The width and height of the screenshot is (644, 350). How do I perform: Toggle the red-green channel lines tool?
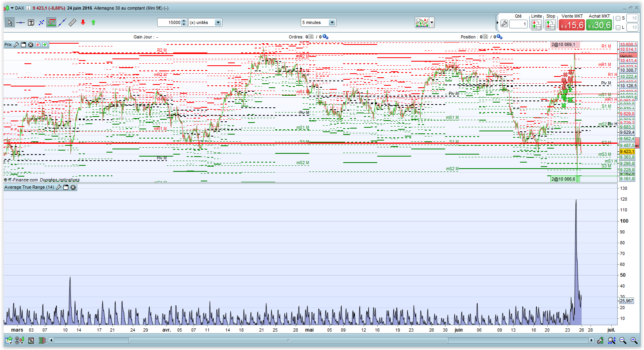pyautogui.click(x=52, y=23)
